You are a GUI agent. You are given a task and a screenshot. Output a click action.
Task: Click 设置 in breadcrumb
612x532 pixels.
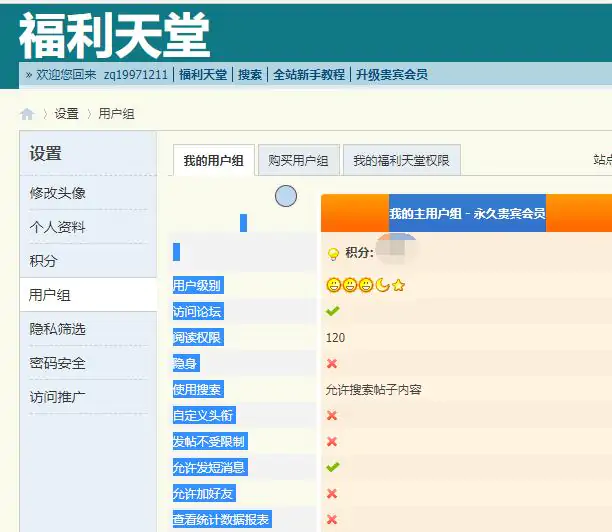coord(67,114)
